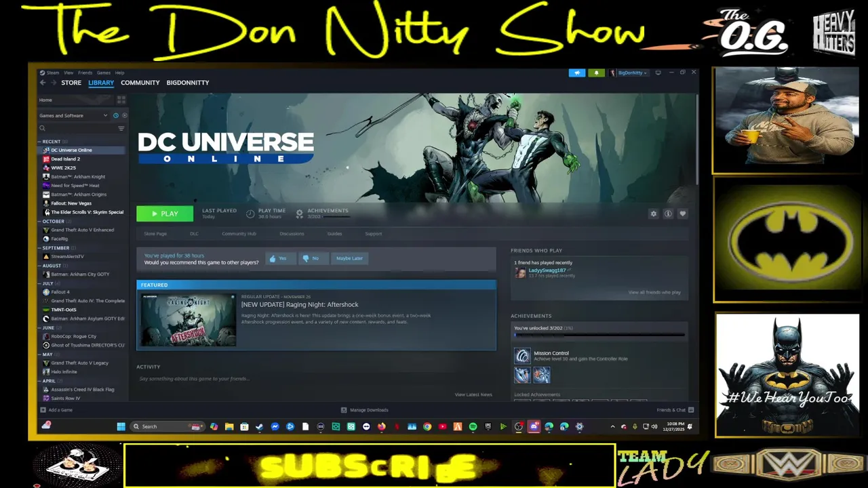Open the Windows Start menu

(121, 426)
